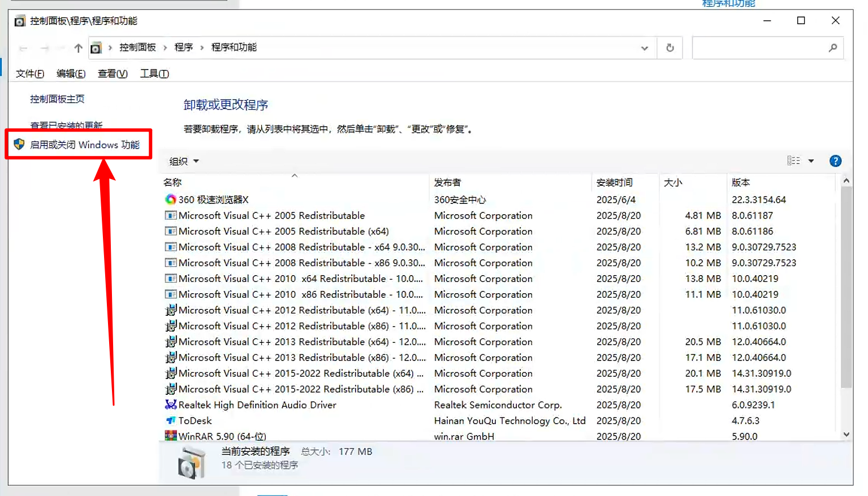Screen dimensions: 868x496
Task: Click icon of Visual C++ 2010 x64 Redistributable
Action: coord(170,279)
